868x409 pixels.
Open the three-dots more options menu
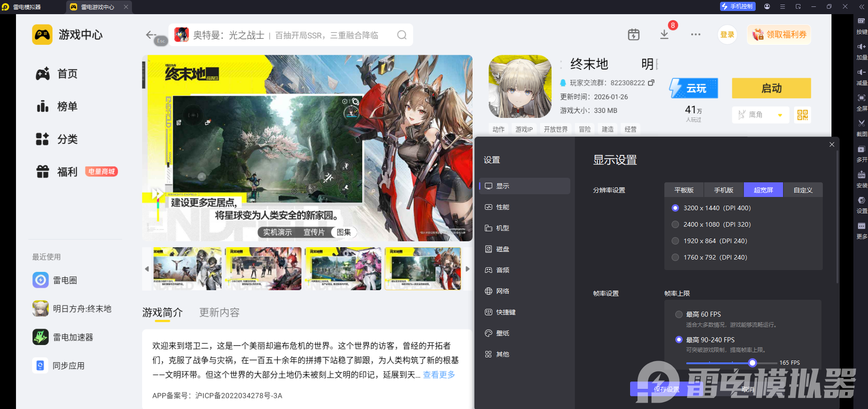(695, 35)
